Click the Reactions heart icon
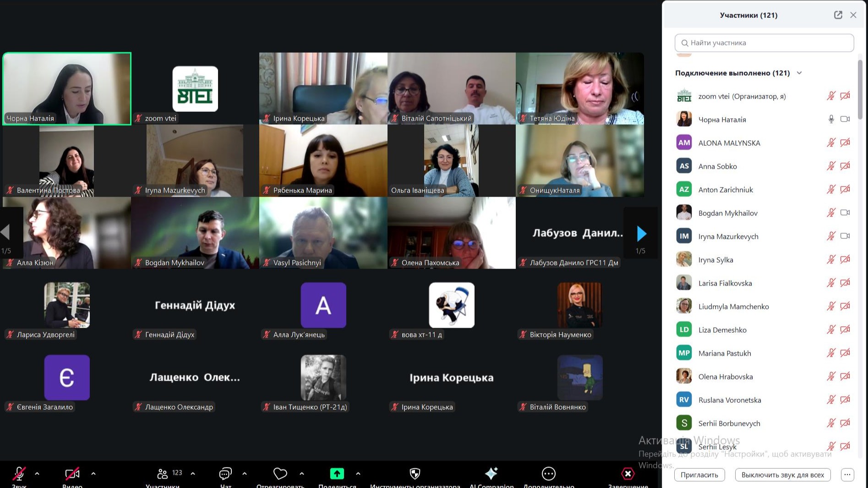Viewport: 868px width, 488px height. (280, 473)
